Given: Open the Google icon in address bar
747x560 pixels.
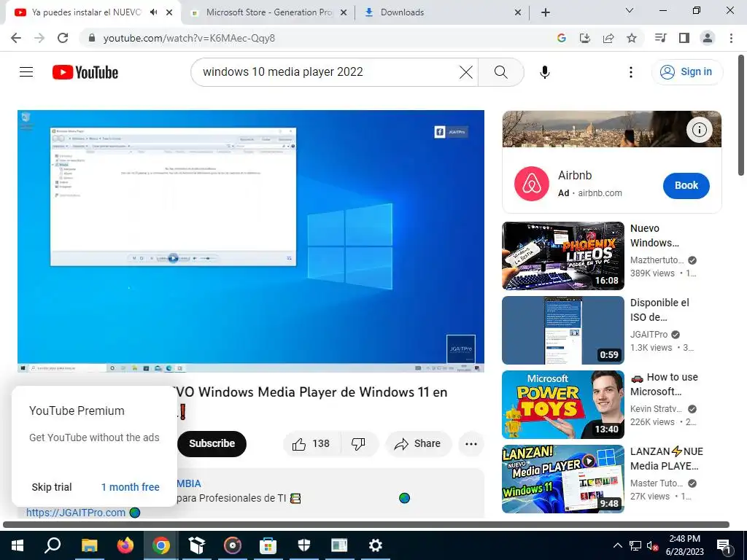Looking at the screenshot, I should [562, 38].
